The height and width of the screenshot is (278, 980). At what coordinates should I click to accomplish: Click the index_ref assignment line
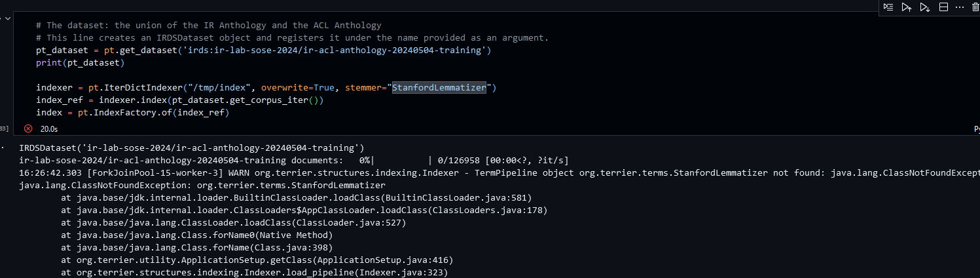pos(180,100)
